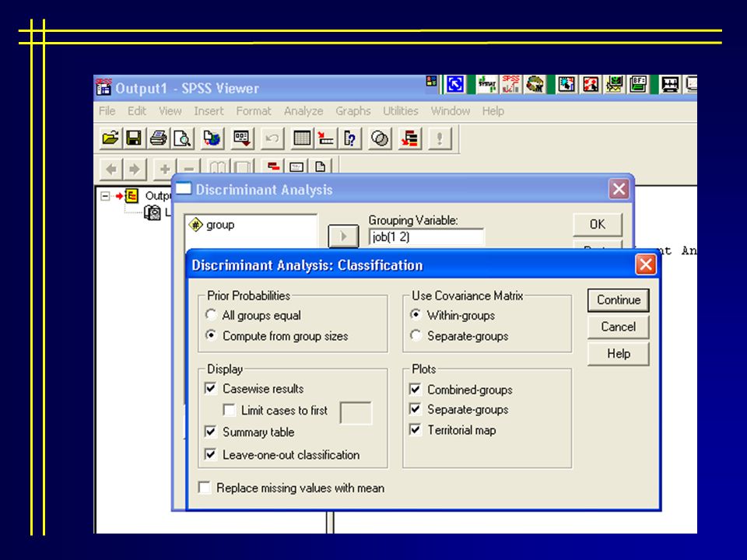Open the File menu
This screenshot has height=560, width=747.
tap(107, 111)
